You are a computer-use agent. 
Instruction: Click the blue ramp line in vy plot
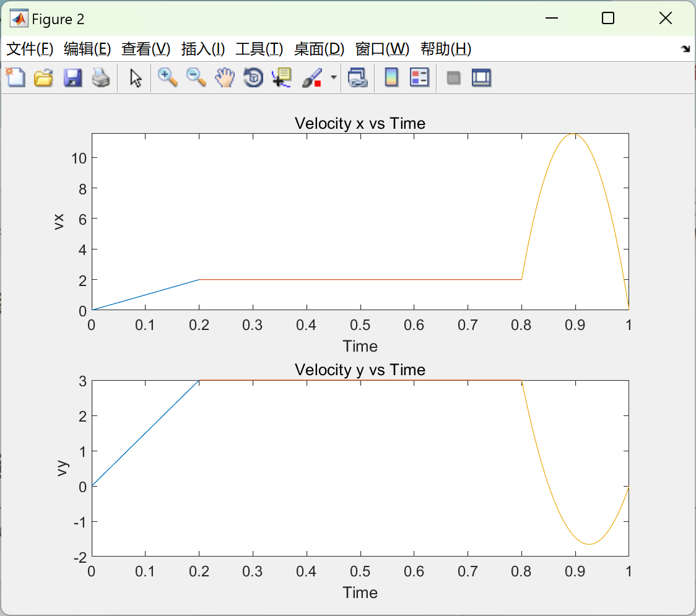(x=146, y=433)
